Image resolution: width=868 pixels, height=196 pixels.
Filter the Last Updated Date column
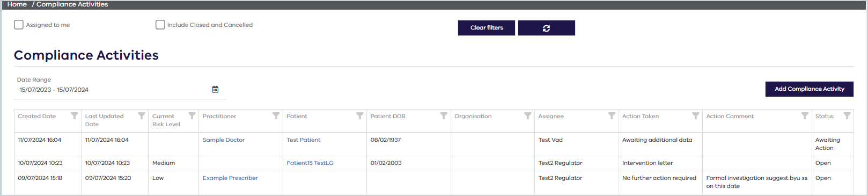pos(142,116)
